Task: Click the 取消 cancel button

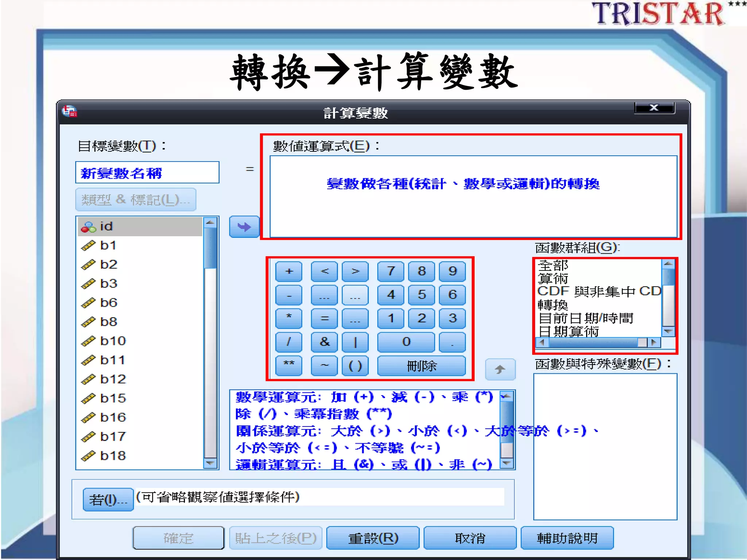Action: (x=470, y=538)
